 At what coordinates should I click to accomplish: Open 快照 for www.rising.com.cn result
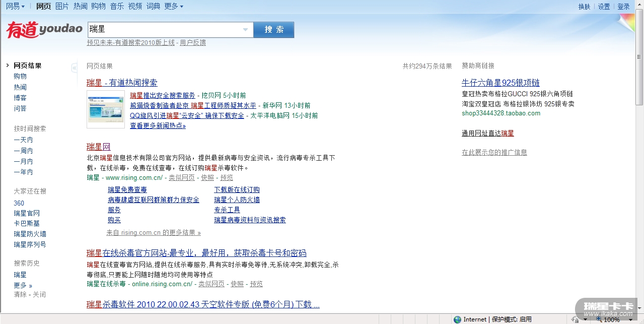(x=207, y=177)
